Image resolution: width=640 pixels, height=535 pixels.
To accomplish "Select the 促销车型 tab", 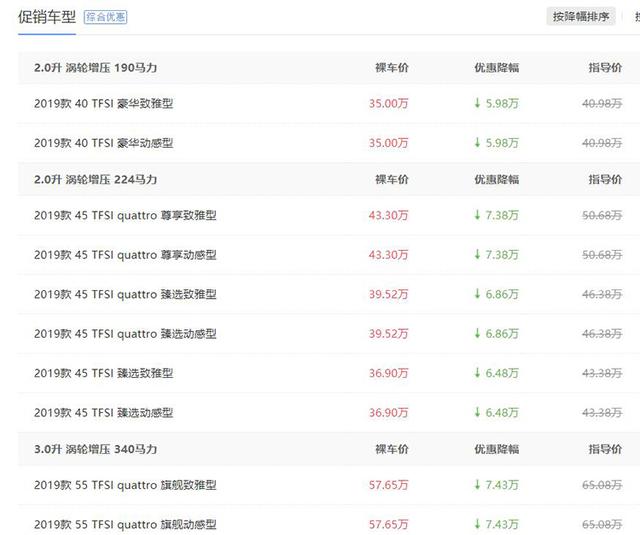I will [47, 17].
